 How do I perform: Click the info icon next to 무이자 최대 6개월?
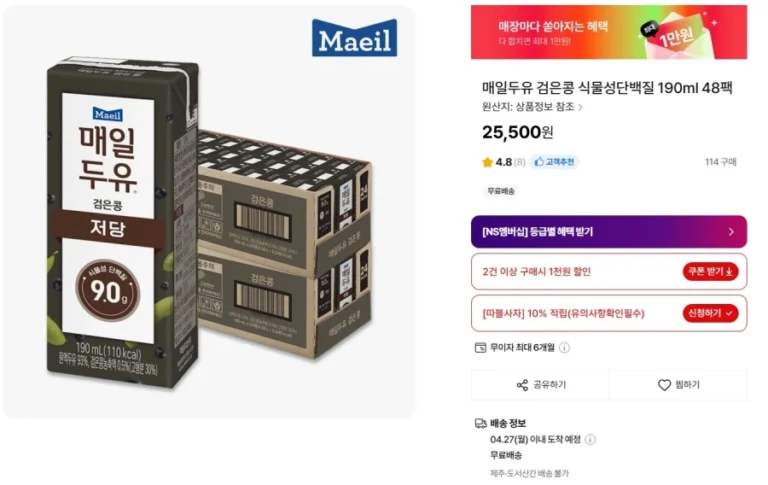tap(564, 348)
